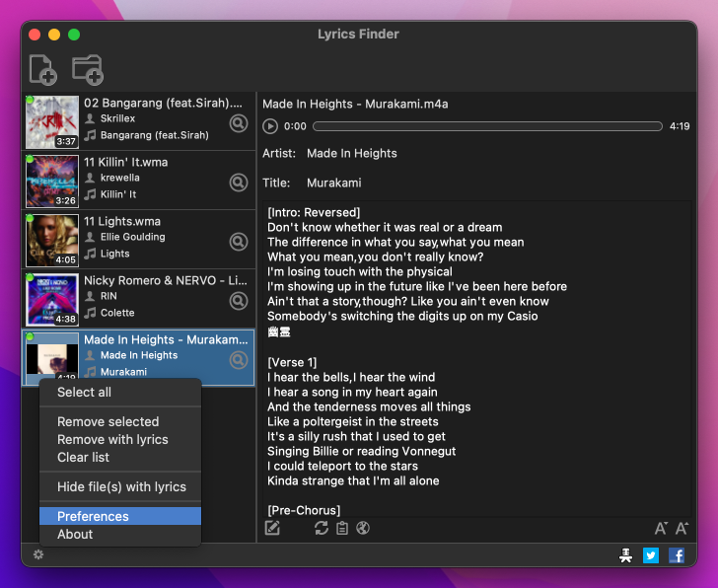Viewport: 718px width, 588px height.
Task: Click inside the lyrics text area
Action: (x=476, y=358)
